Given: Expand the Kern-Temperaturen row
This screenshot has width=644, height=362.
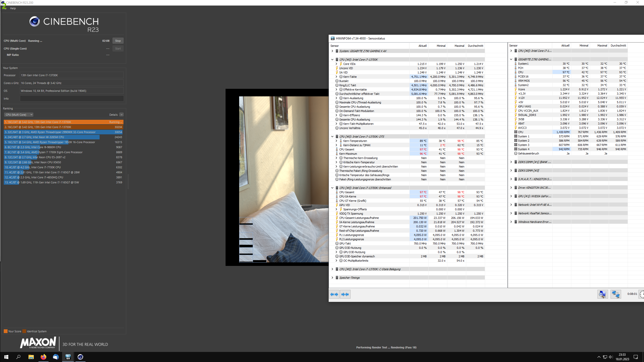Looking at the screenshot, I should coord(336,141).
